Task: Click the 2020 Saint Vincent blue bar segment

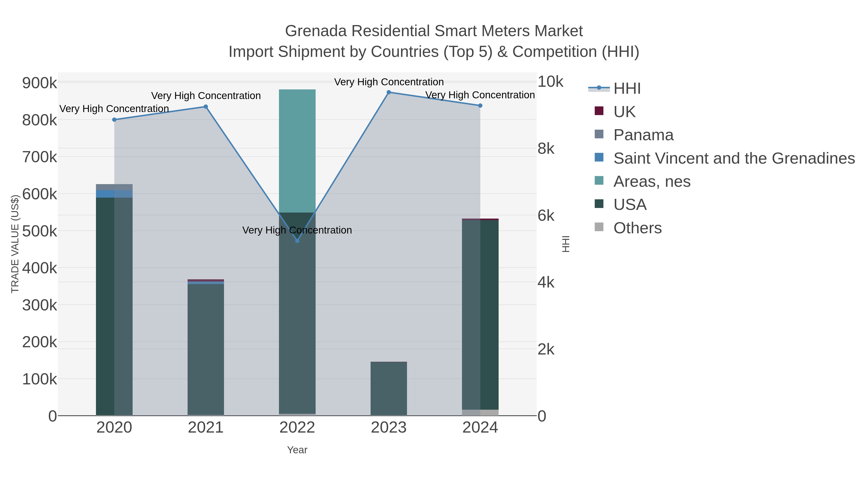Action: pyautogui.click(x=114, y=194)
